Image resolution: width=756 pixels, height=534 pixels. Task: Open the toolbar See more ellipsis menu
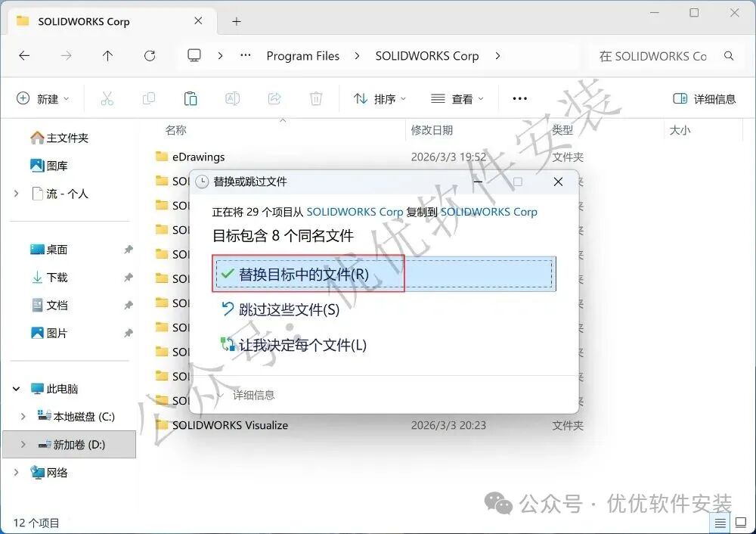520,98
